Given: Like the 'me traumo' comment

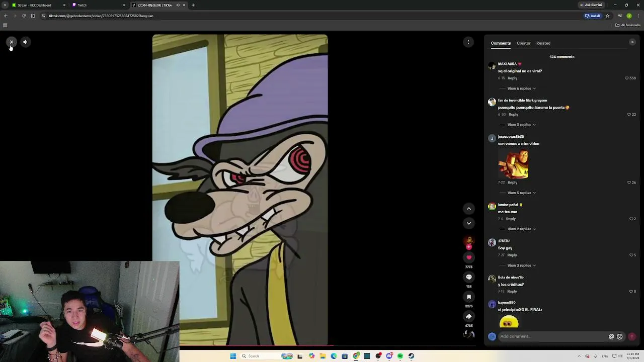Looking at the screenshot, I should [x=631, y=219].
